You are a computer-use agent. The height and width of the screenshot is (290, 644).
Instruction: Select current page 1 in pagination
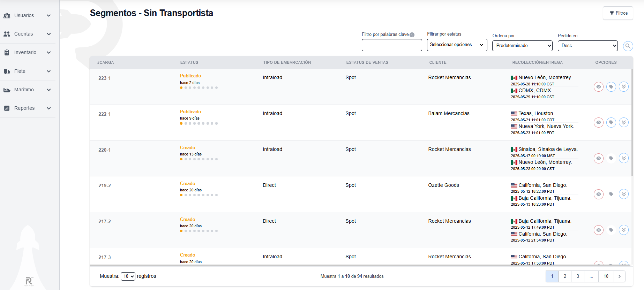point(552,276)
